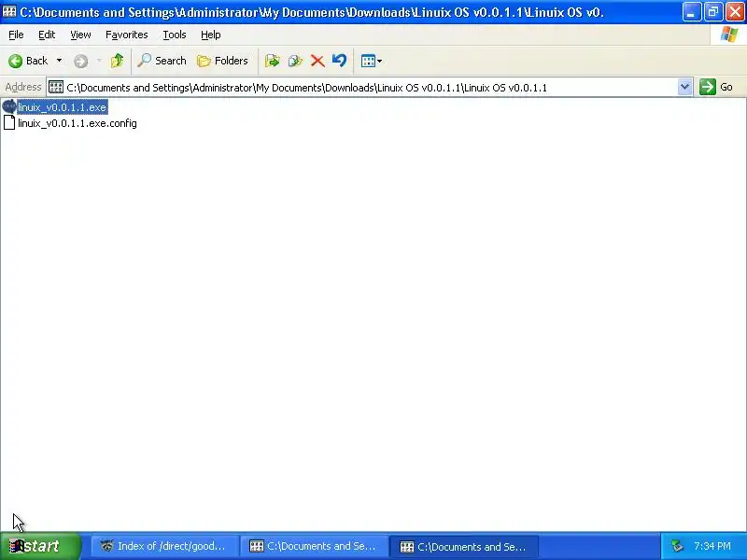The height and width of the screenshot is (560, 747).
Task: Open the File menu
Action: click(x=16, y=35)
